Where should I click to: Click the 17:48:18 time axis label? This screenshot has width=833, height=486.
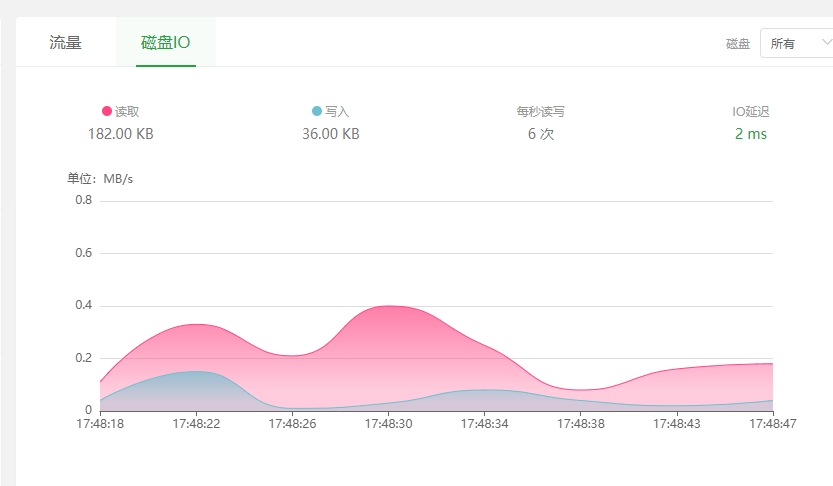point(100,424)
